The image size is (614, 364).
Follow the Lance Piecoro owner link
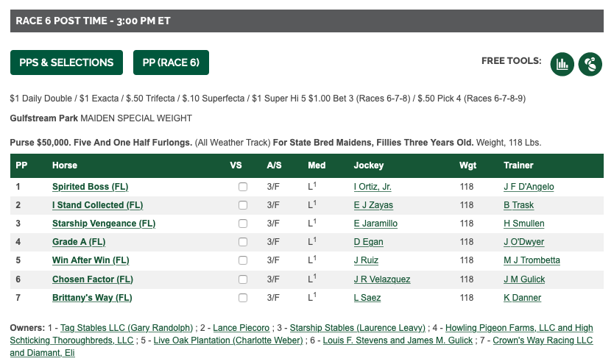241,328
